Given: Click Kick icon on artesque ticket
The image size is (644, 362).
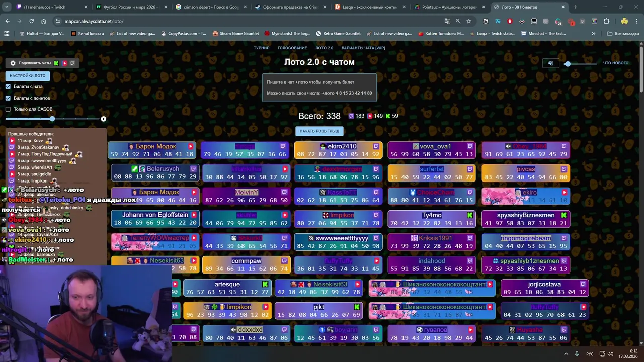Looking at the screenshot, I should [265, 284].
